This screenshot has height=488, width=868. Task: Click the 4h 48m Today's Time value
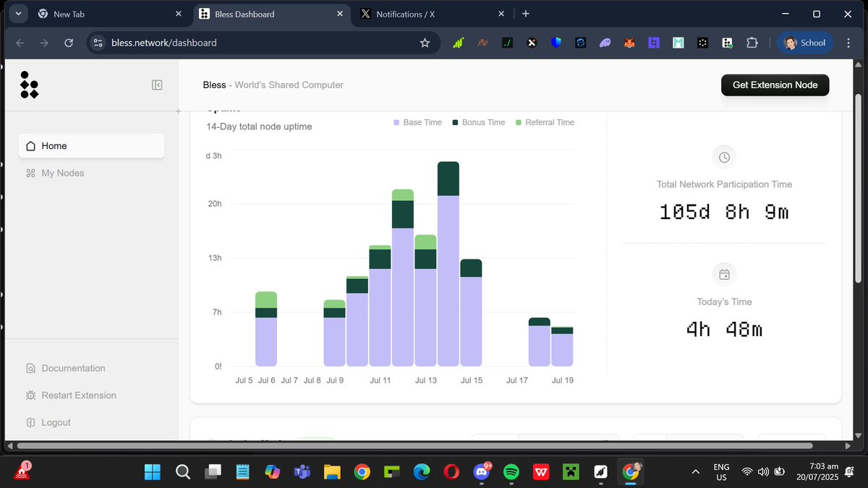point(724,330)
